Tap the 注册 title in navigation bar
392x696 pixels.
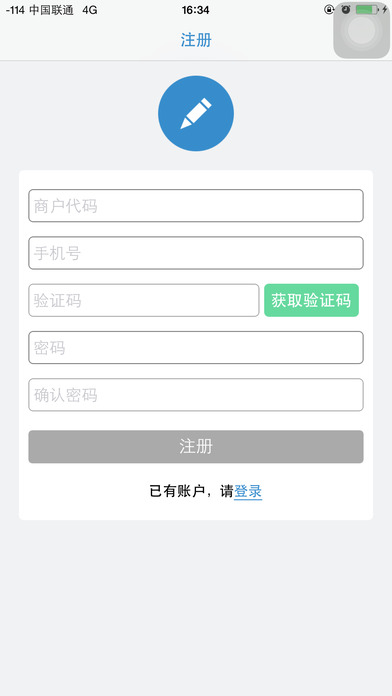coord(196,40)
